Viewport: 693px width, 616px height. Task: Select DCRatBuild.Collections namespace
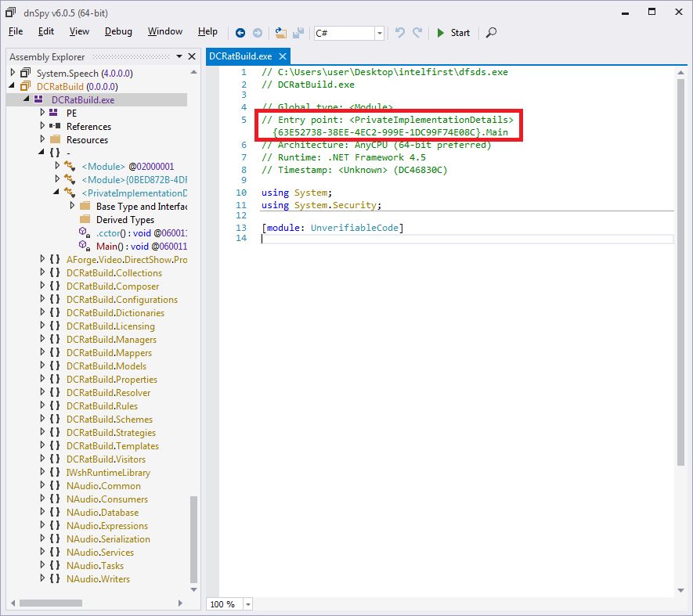point(114,272)
